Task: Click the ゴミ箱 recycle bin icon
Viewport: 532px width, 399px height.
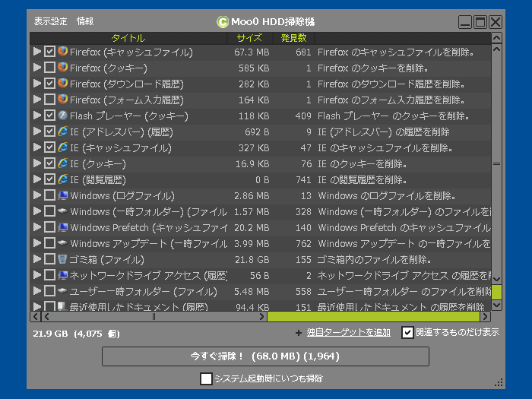Action: click(62, 259)
